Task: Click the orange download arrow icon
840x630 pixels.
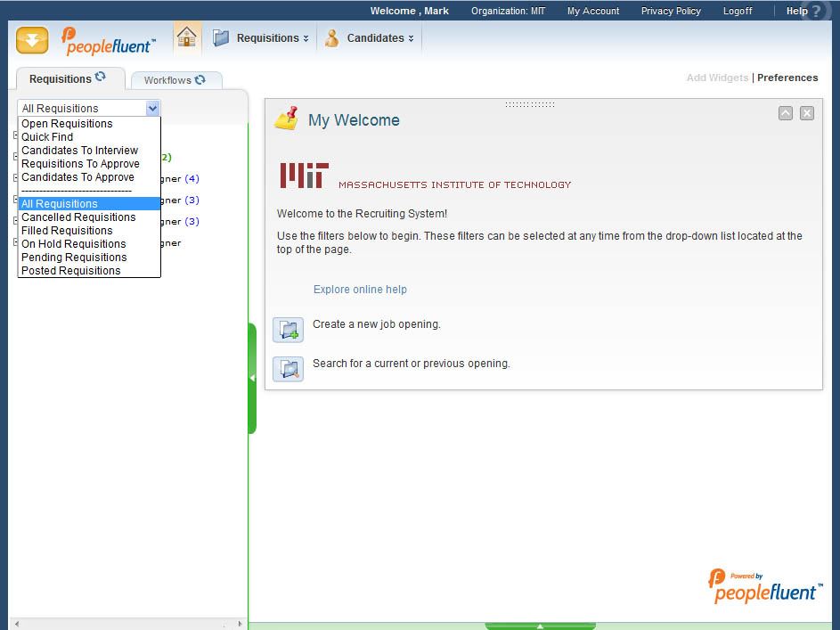Action: point(32,40)
